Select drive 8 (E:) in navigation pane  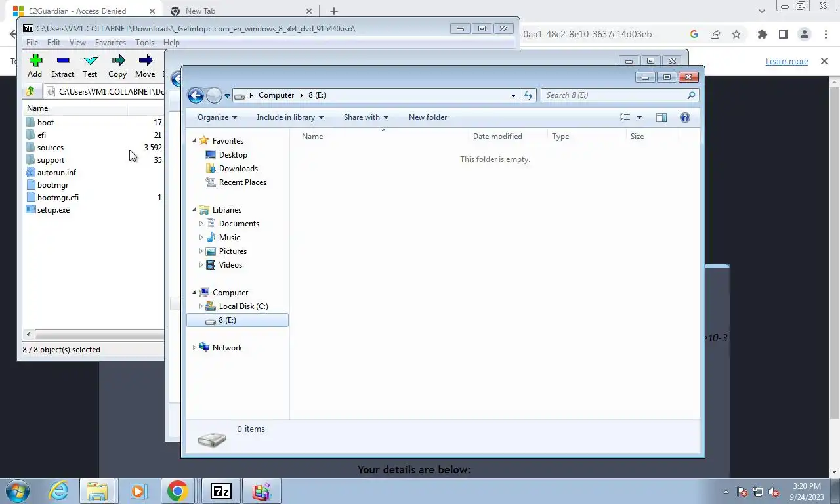238,320
